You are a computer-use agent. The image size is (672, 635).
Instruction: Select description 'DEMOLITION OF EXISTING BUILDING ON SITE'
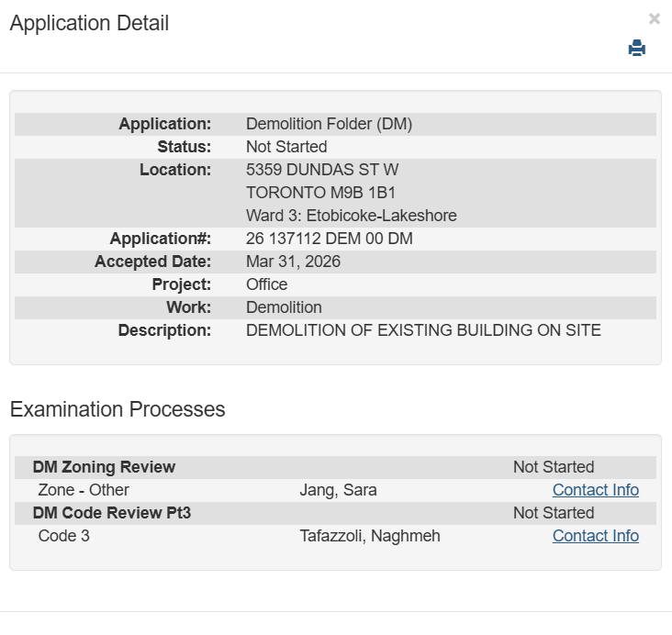[x=423, y=330]
